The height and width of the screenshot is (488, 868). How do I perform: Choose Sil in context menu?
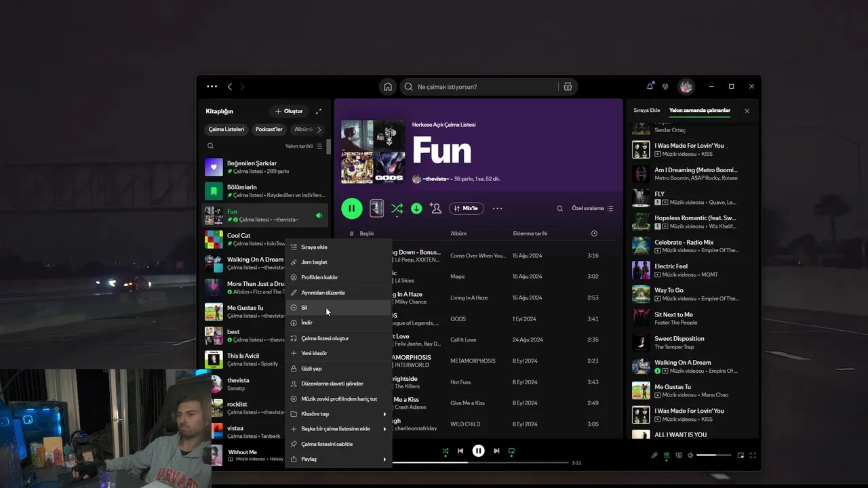(x=338, y=308)
